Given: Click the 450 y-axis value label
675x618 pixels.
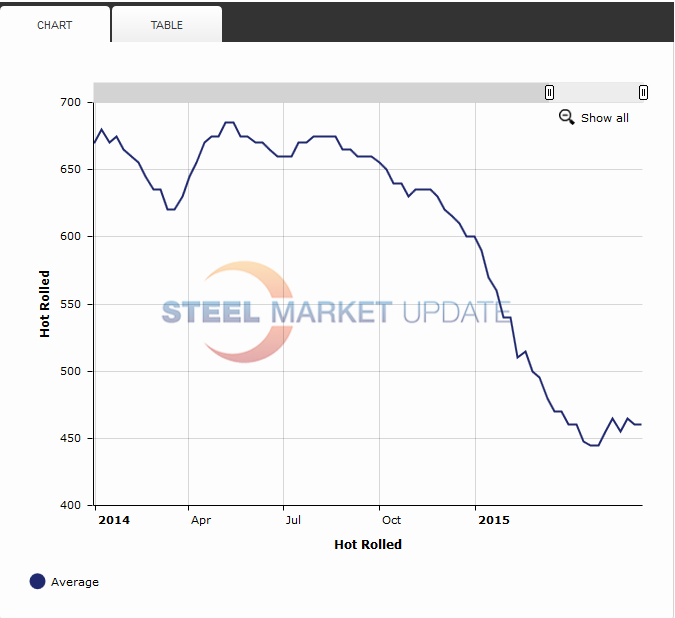Looking at the screenshot, I should pyautogui.click(x=69, y=438).
